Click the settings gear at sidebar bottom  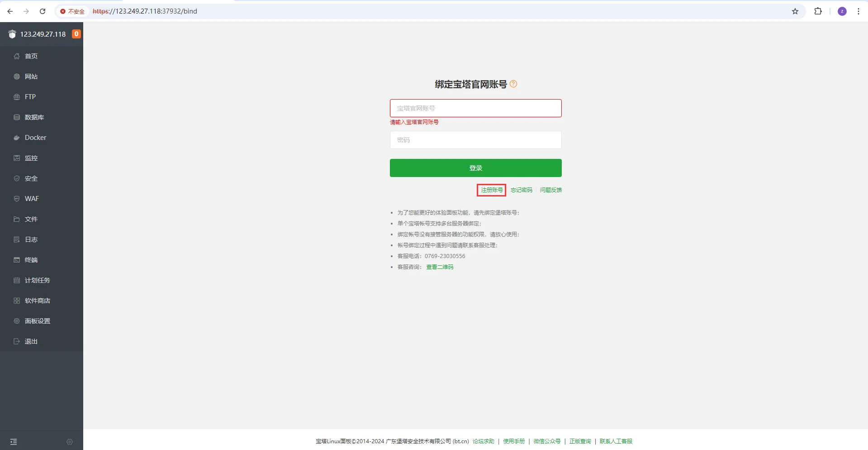[x=70, y=442]
